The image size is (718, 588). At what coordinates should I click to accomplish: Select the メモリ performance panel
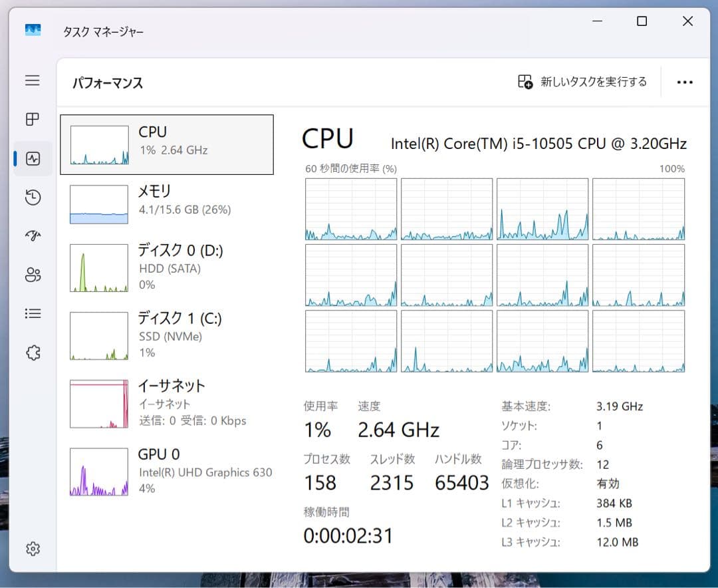click(166, 200)
